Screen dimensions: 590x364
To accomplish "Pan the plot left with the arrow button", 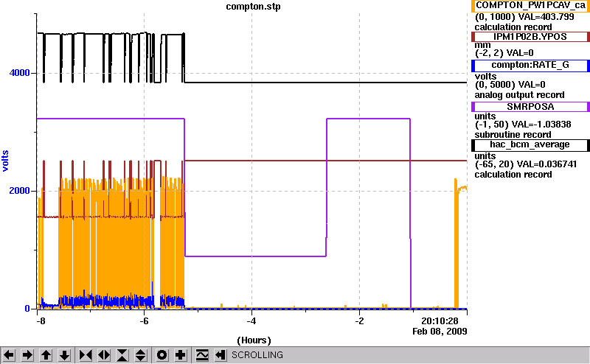I will (9, 355).
